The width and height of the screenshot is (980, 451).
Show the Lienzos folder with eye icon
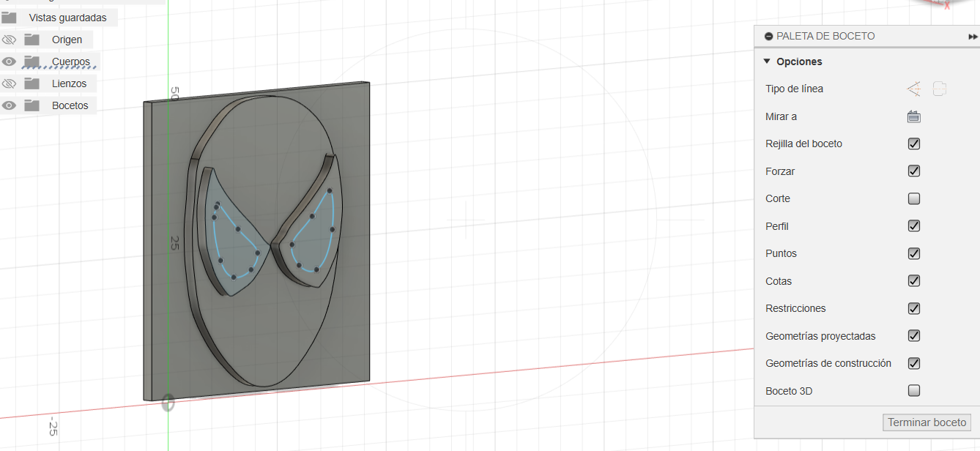pos(9,83)
